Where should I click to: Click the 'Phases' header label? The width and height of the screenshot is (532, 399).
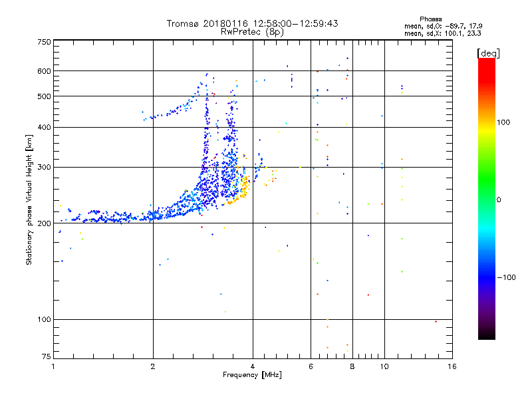430,19
